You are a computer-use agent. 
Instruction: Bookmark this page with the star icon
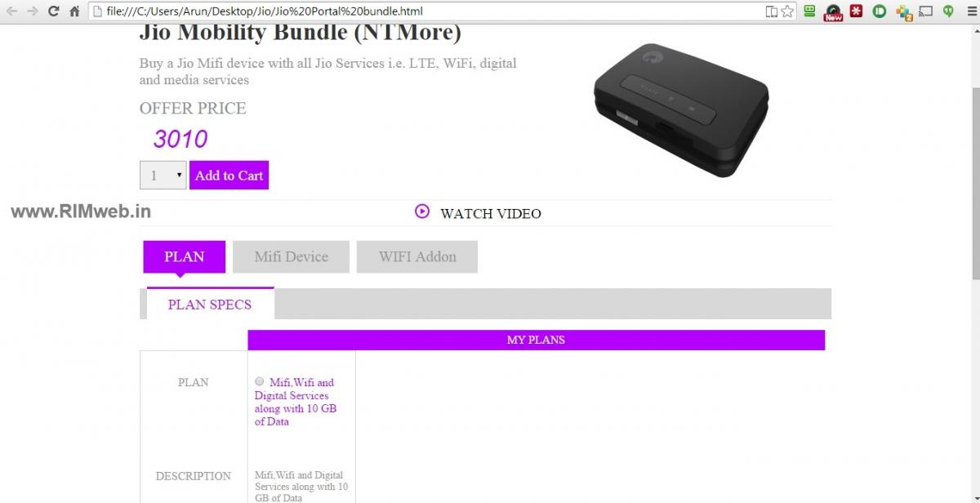[x=787, y=11]
